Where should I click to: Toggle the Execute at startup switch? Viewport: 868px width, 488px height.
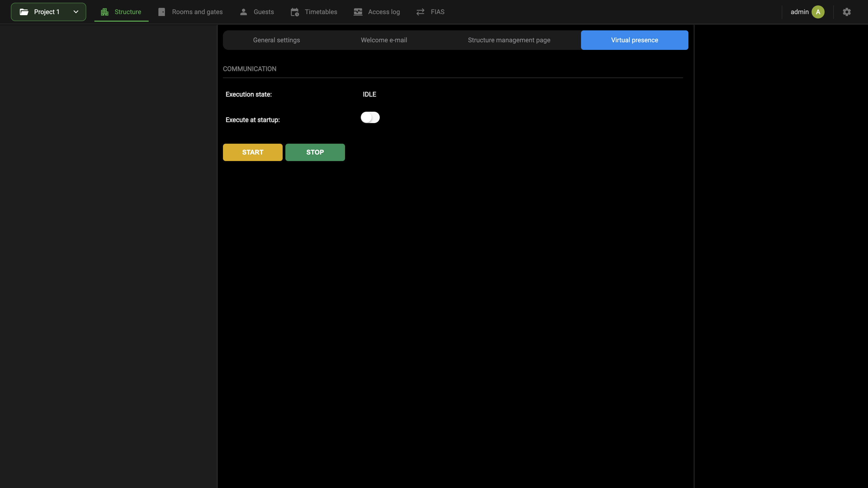pos(370,117)
